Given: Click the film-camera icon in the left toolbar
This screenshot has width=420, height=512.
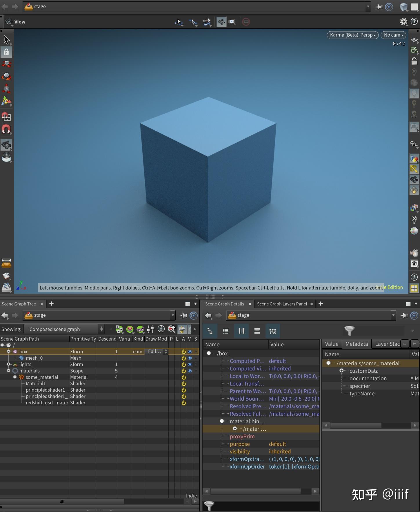Looking at the screenshot, I should [x=6, y=144].
